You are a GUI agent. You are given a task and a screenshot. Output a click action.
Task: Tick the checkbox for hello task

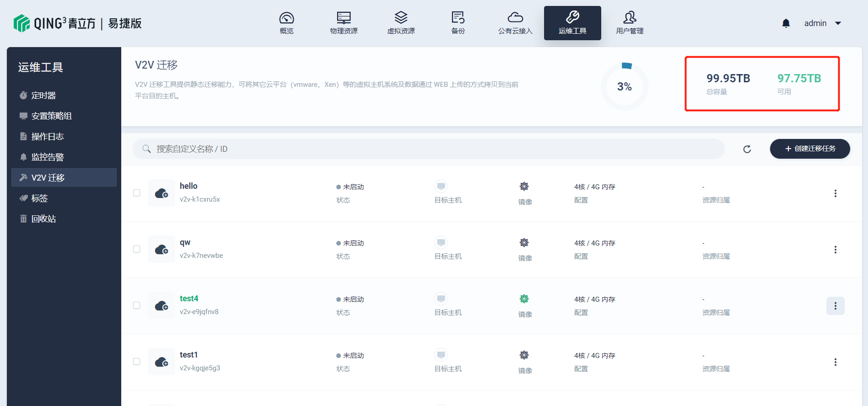pos(136,193)
